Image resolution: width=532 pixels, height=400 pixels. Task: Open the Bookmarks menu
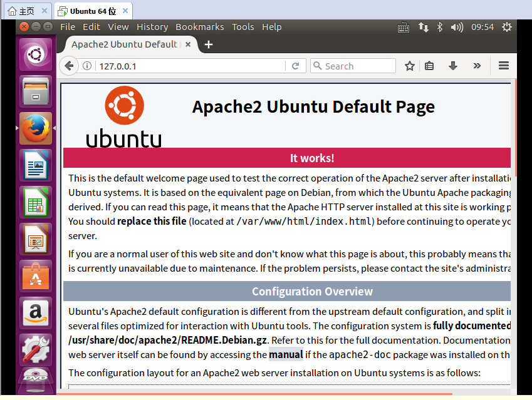(x=199, y=27)
